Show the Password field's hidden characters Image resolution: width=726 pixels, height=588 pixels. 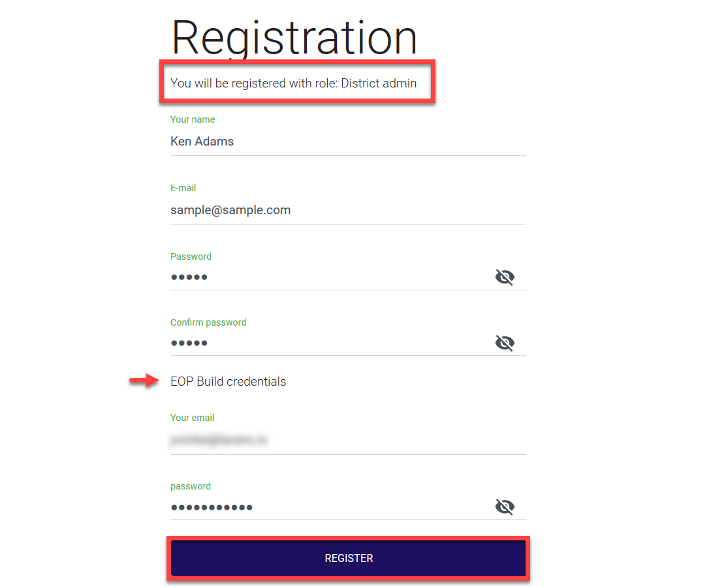504,277
